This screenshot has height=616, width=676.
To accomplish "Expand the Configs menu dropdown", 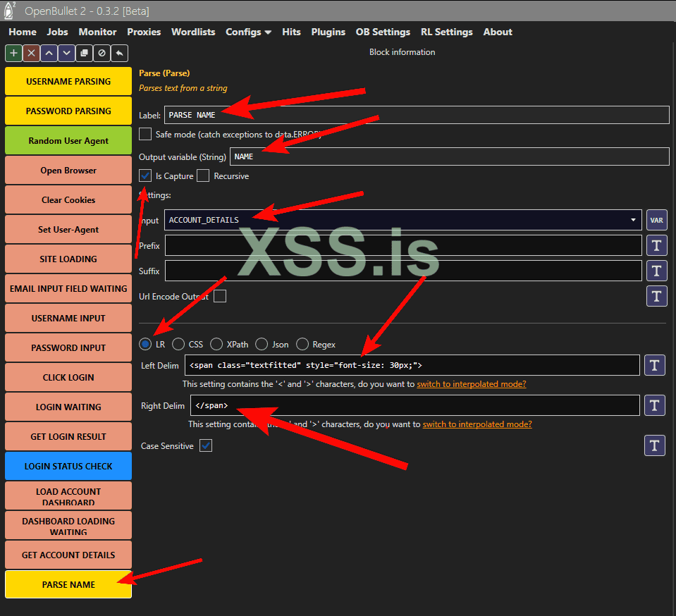I will pos(248,32).
